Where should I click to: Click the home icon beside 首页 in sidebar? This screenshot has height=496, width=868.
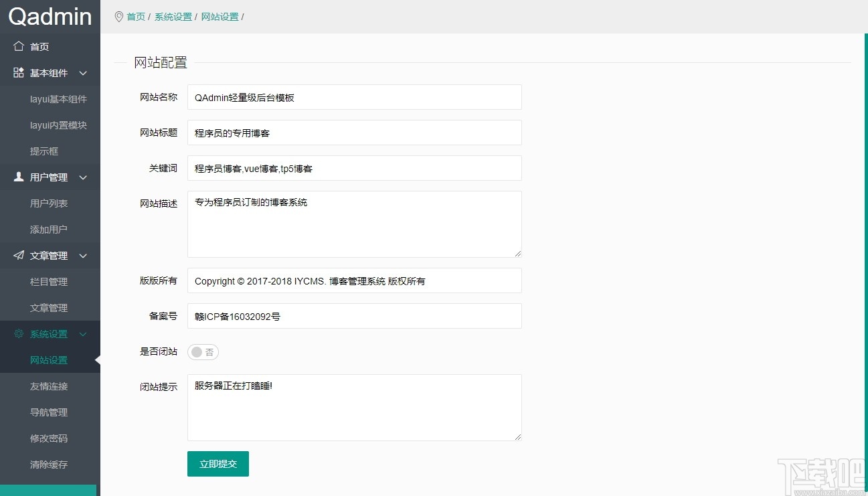19,46
